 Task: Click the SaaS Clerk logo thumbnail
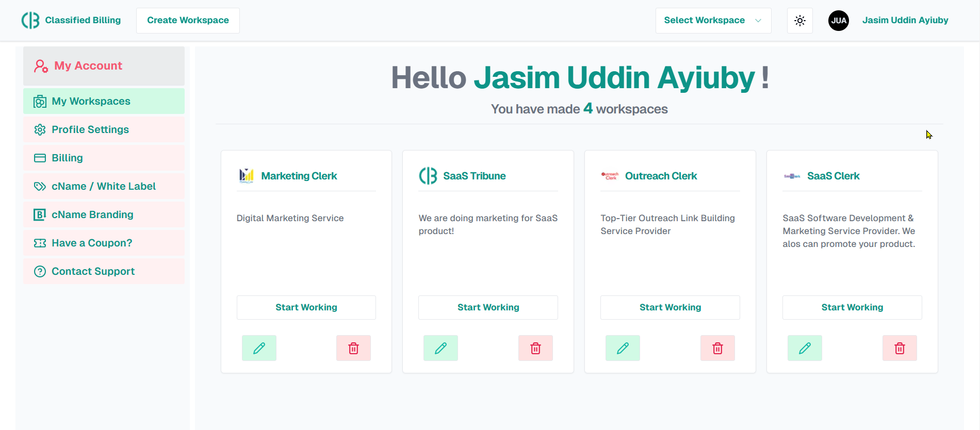pyautogui.click(x=792, y=176)
